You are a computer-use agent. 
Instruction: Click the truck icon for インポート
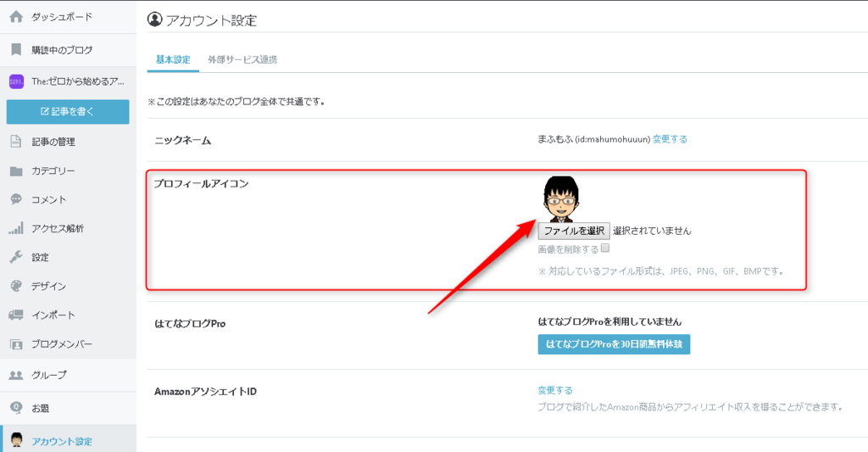16,315
